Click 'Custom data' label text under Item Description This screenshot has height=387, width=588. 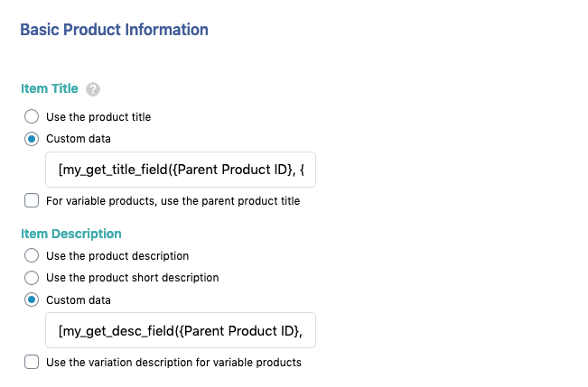coord(79,299)
